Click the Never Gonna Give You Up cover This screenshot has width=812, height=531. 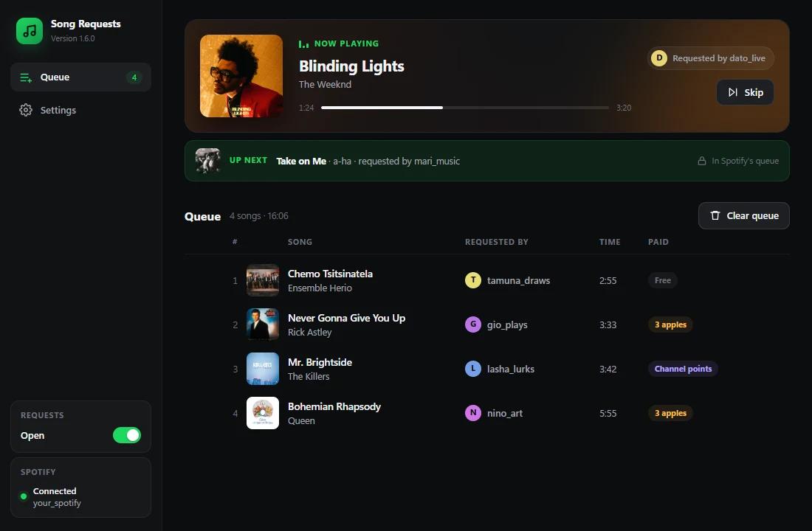click(x=263, y=324)
